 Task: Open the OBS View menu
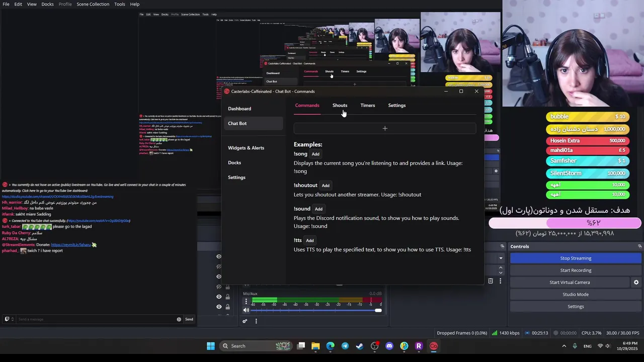click(x=32, y=4)
